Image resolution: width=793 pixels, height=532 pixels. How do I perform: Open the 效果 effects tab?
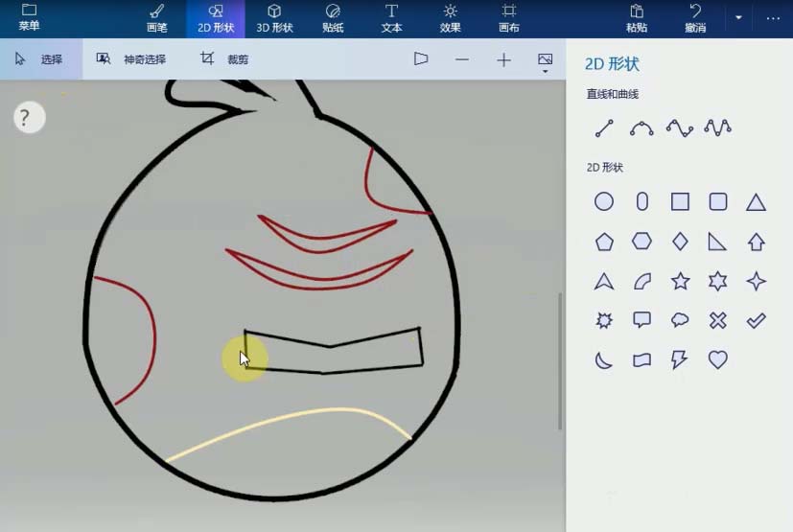(x=450, y=19)
